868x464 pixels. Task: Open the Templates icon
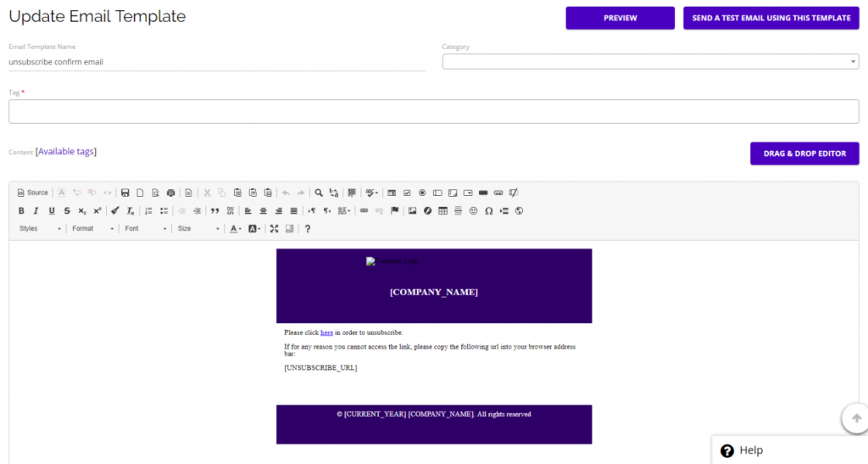click(x=189, y=193)
